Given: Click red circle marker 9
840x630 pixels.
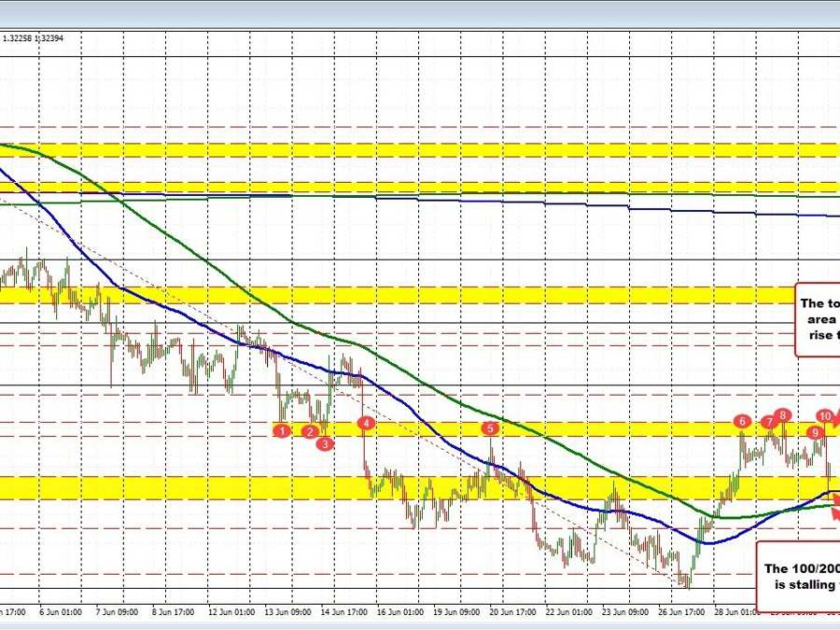Looking at the screenshot, I should pyautogui.click(x=816, y=432).
